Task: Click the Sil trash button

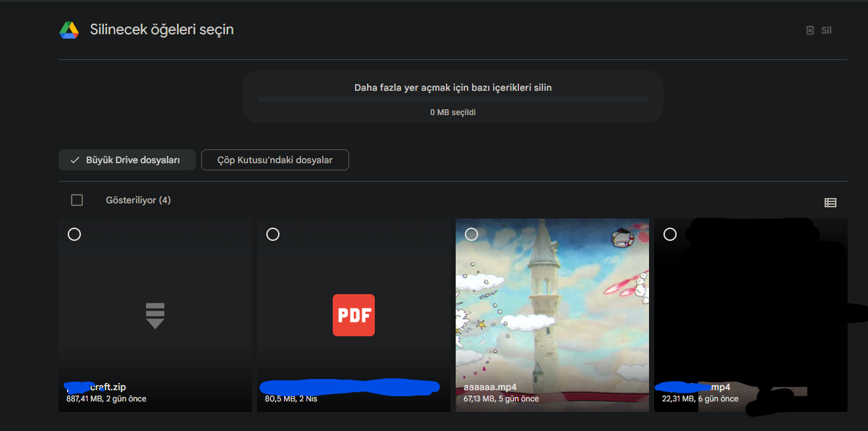Action: pos(819,30)
